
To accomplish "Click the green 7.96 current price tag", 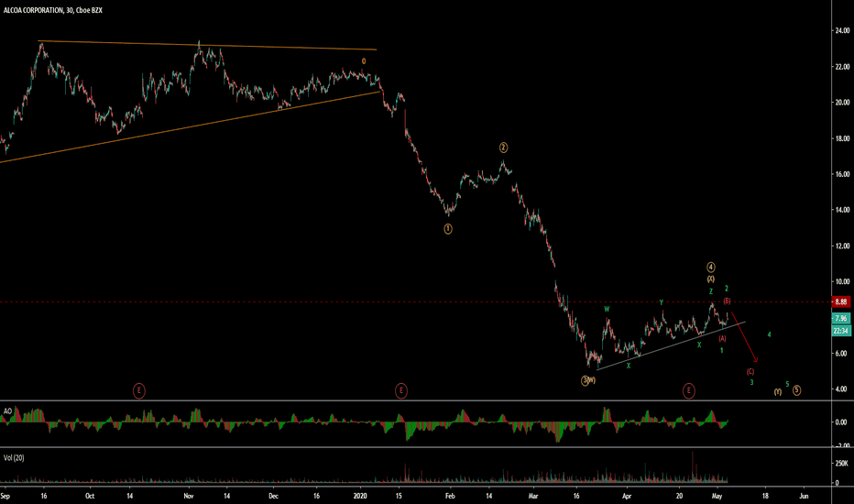I will (841, 318).
